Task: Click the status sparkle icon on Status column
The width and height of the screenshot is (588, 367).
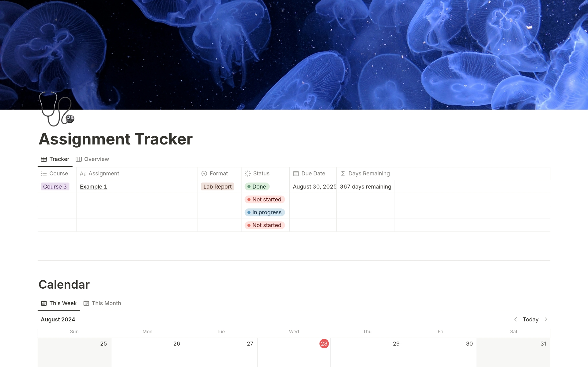Action: coord(247,173)
